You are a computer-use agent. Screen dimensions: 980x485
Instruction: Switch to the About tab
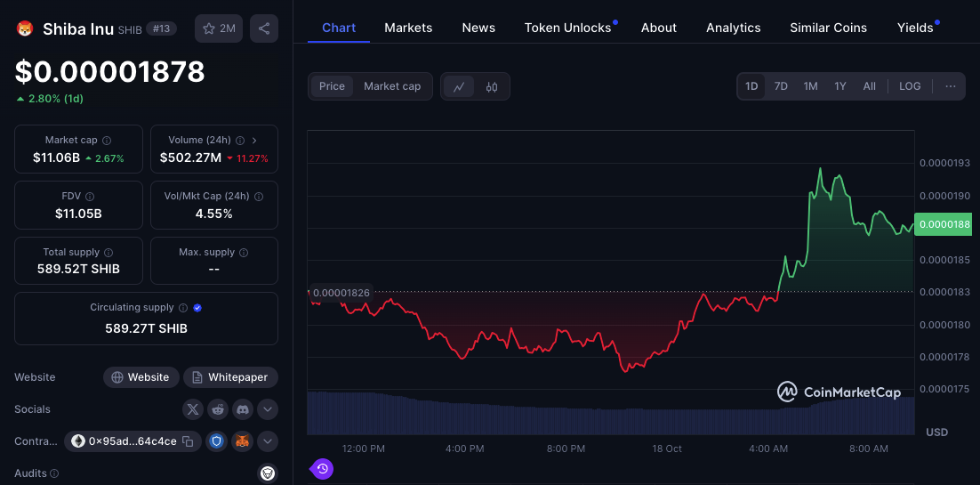[659, 28]
